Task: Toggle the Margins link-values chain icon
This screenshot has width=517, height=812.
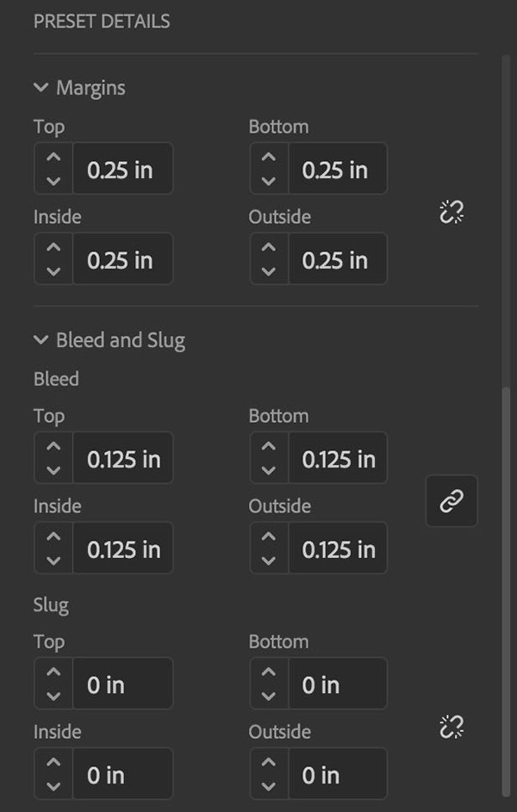Action: [x=452, y=213]
